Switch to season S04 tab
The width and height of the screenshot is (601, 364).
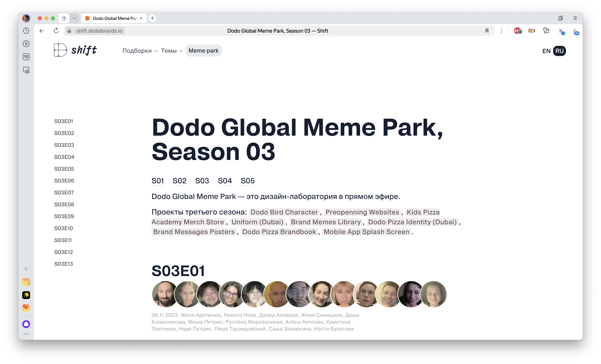tap(225, 181)
